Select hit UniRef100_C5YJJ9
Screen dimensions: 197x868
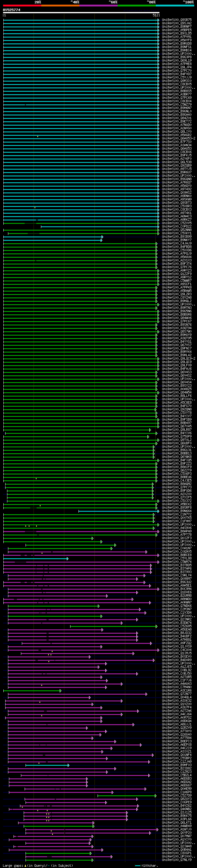(177, 78)
